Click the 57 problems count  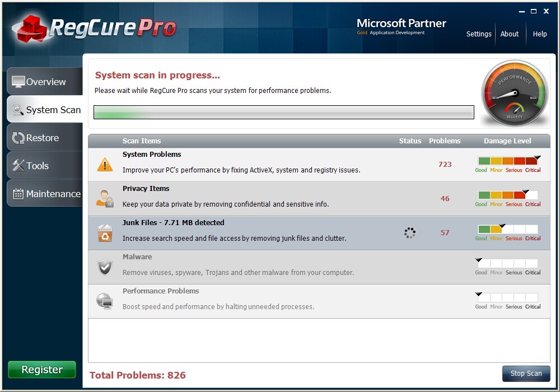click(x=445, y=233)
